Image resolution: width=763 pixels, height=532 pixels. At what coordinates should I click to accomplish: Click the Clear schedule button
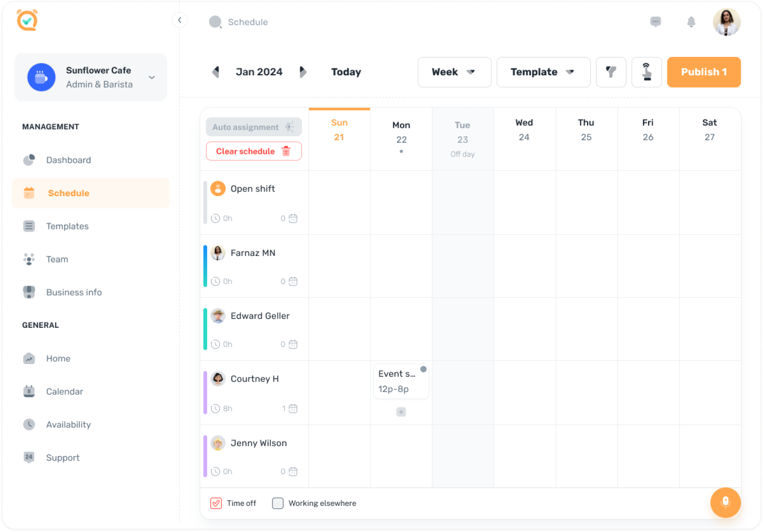[253, 151]
